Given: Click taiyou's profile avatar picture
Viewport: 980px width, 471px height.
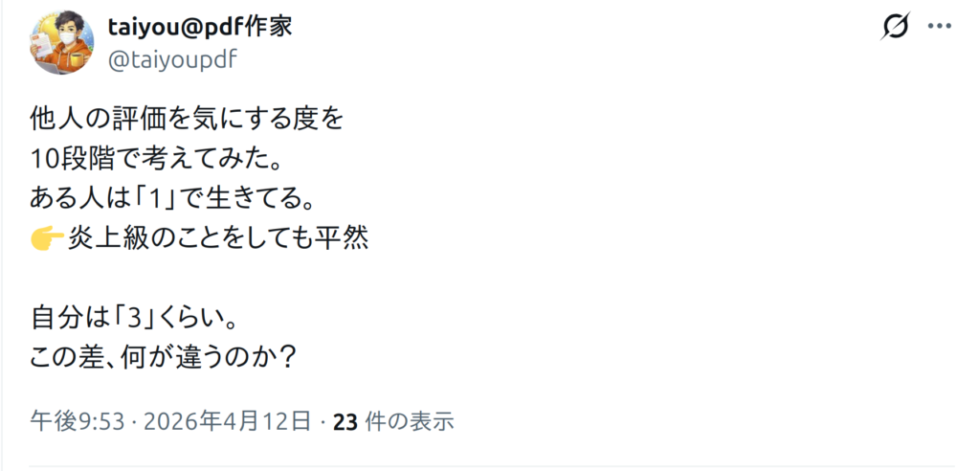Looking at the screenshot, I should tap(63, 43).
